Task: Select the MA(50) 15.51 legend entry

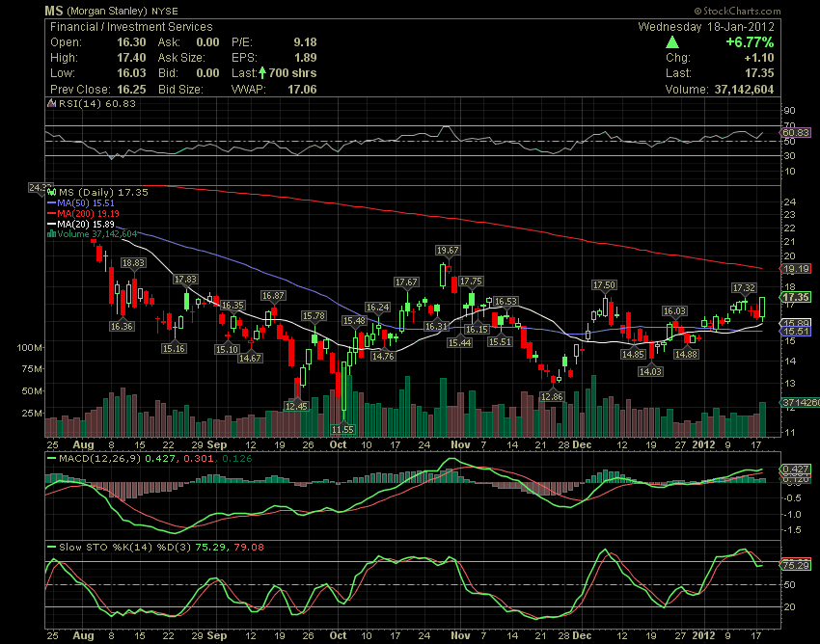Action: tap(80, 202)
